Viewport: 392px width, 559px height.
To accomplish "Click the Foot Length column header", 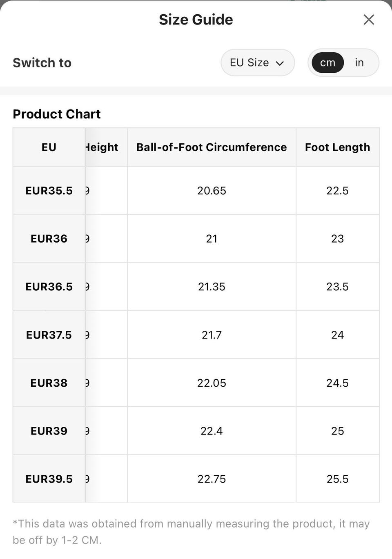I will (338, 147).
